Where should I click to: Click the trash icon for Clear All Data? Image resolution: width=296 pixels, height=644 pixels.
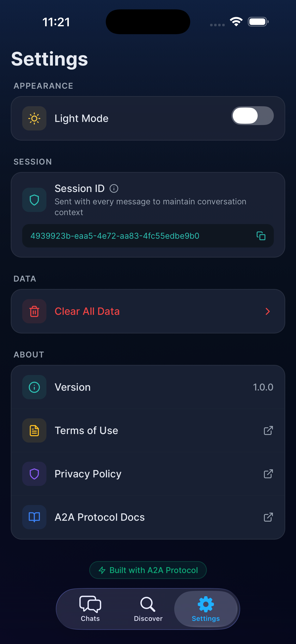pyautogui.click(x=34, y=311)
